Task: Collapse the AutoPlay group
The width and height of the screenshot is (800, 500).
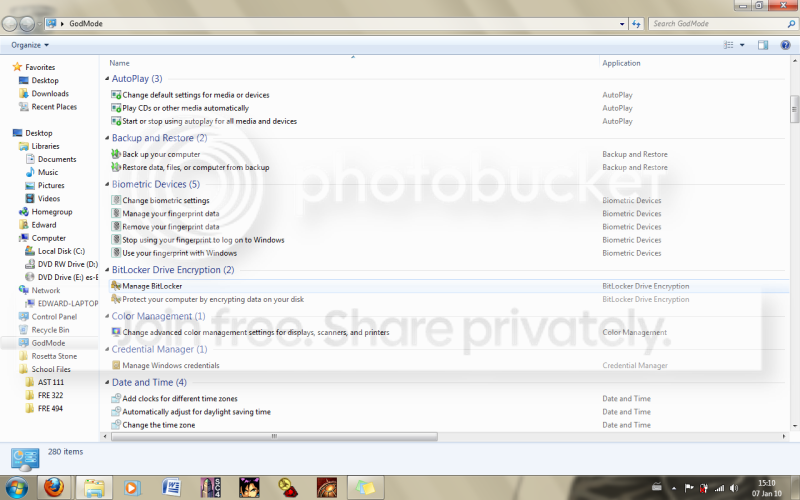Action: (136, 79)
